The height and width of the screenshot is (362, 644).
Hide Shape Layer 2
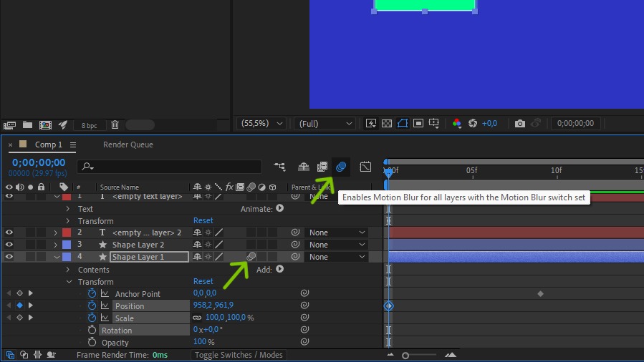click(9, 245)
